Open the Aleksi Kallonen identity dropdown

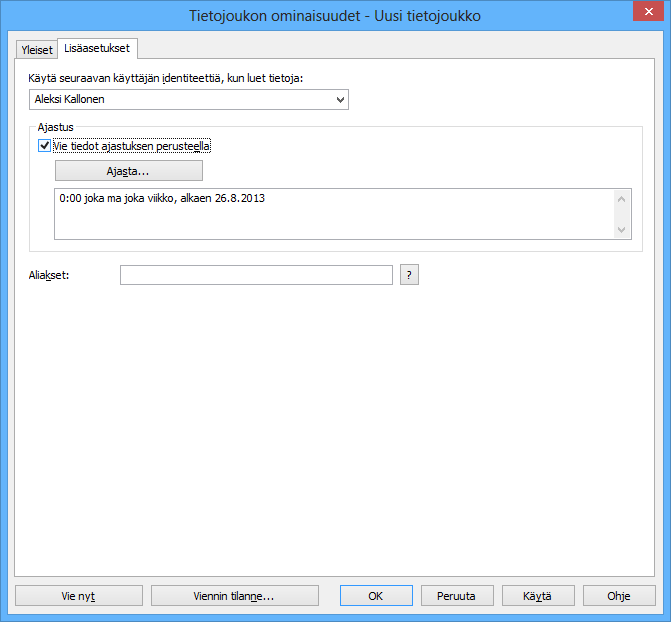[x=189, y=99]
